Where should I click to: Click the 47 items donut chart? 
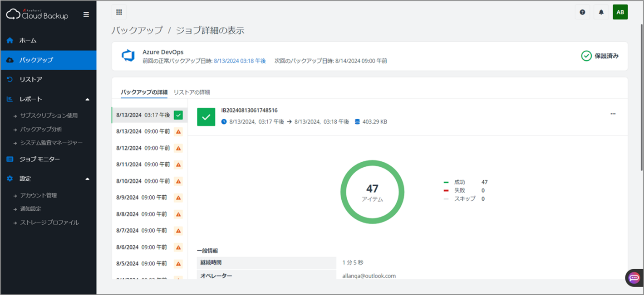(x=372, y=192)
